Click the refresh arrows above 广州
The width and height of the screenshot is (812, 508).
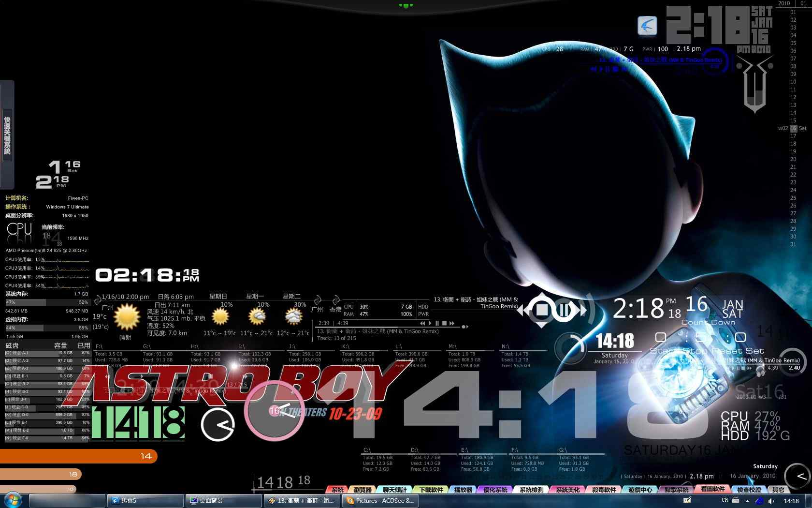click(x=318, y=301)
